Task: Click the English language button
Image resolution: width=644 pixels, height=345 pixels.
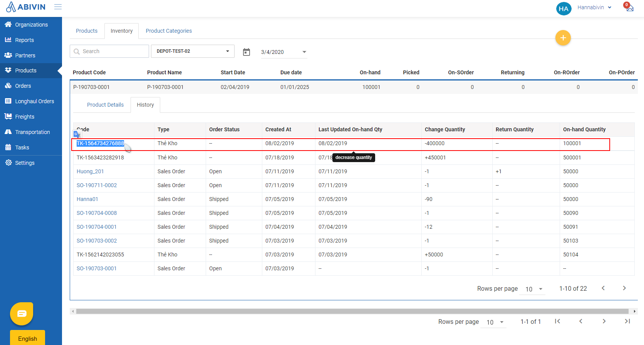Action: (x=27, y=338)
